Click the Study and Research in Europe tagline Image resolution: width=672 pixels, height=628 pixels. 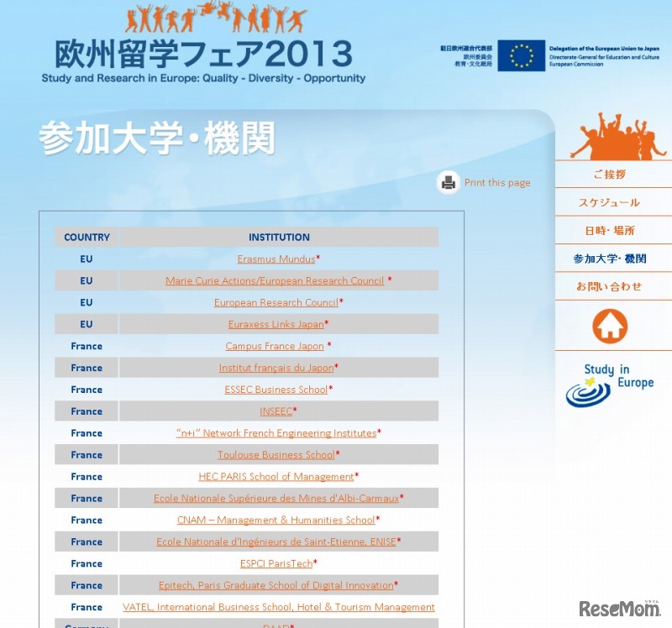(203, 78)
